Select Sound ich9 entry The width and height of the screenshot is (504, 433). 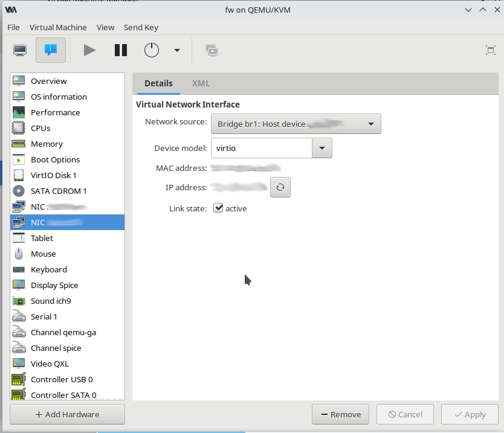coord(68,301)
